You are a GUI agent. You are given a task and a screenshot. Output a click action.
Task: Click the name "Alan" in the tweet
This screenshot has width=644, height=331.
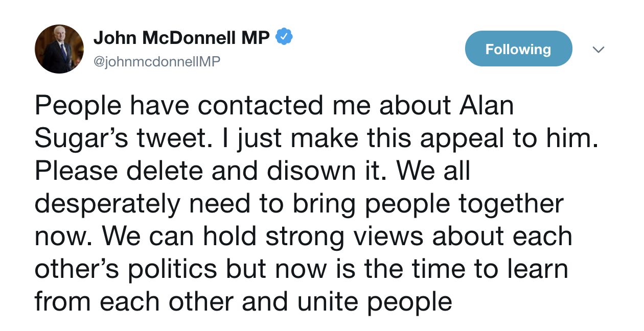[486, 106]
